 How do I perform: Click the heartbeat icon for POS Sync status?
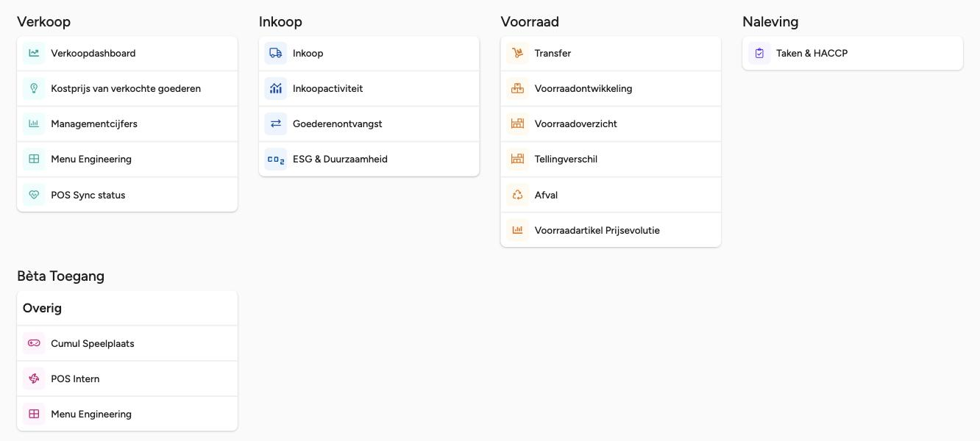(x=34, y=195)
